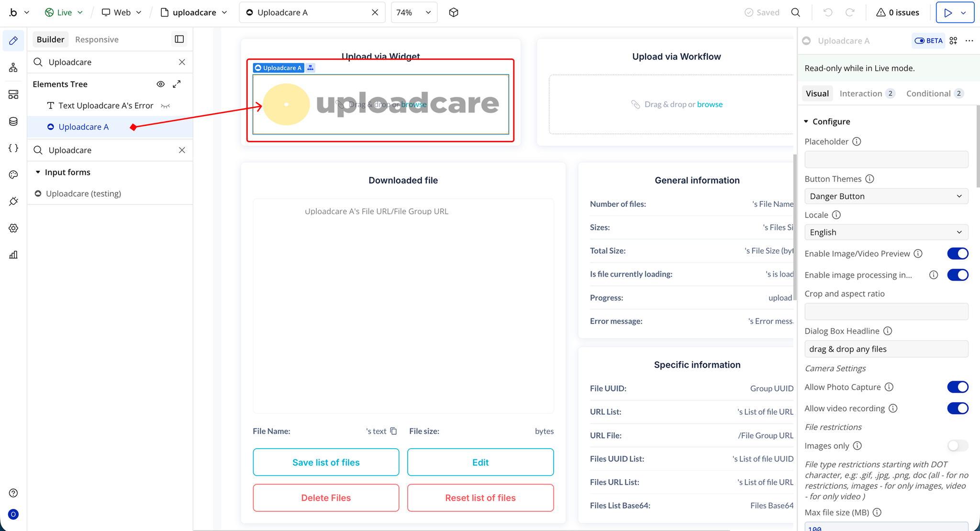Viewport: 980px width, 531px height.
Task: Toggle Allow Photo Capture switch
Action: tap(958, 387)
